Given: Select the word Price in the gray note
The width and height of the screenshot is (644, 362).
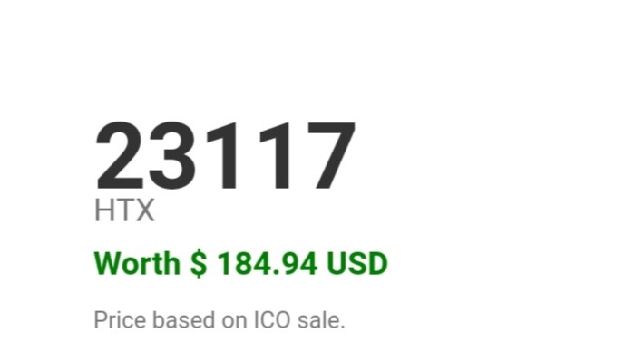Looking at the screenshot, I should 120,320.
